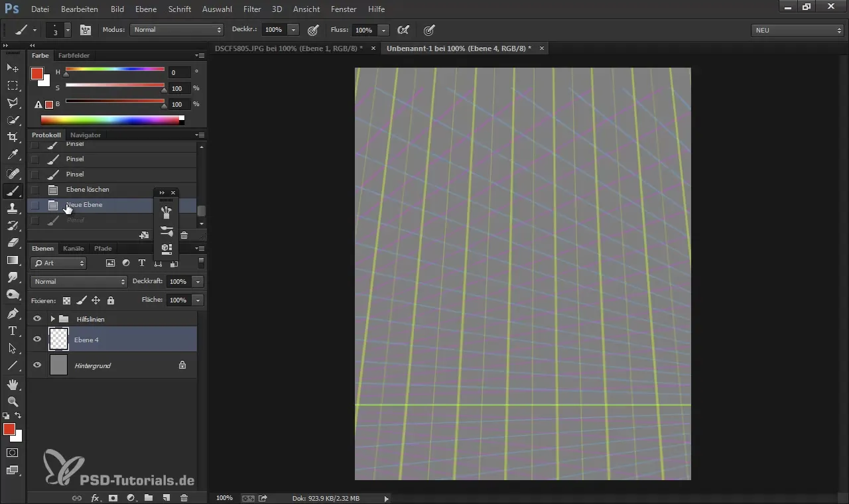
Task: Click the H hue slider in the Farbe panel
Action: point(115,69)
